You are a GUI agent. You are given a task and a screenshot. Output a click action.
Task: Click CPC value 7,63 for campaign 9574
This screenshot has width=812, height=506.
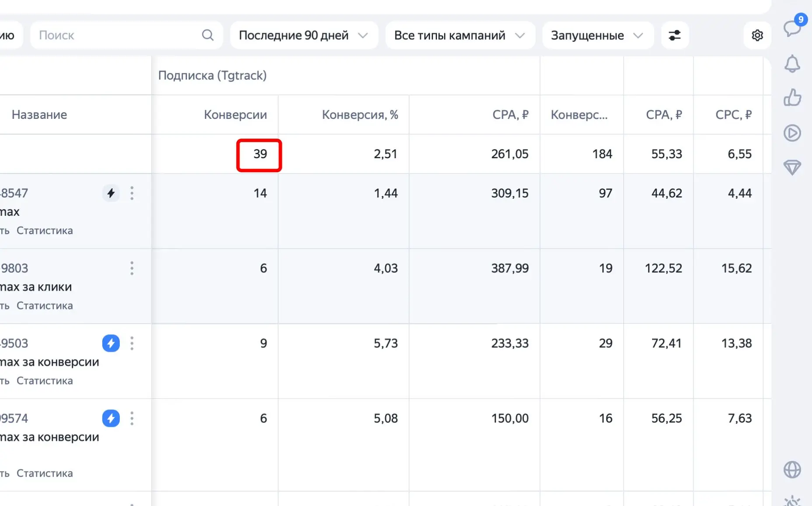click(739, 419)
